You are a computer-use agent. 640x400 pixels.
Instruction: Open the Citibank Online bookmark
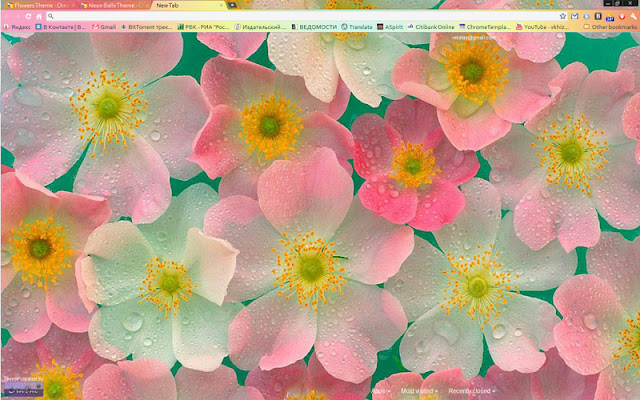pos(431,27)
